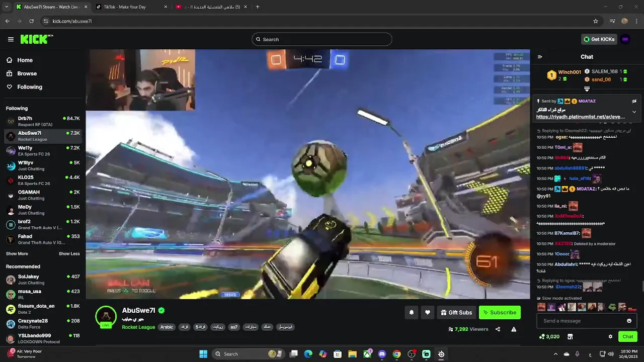Select the as7 stream tag
This screenshot has height=362, width=644.
click(234, 327)
